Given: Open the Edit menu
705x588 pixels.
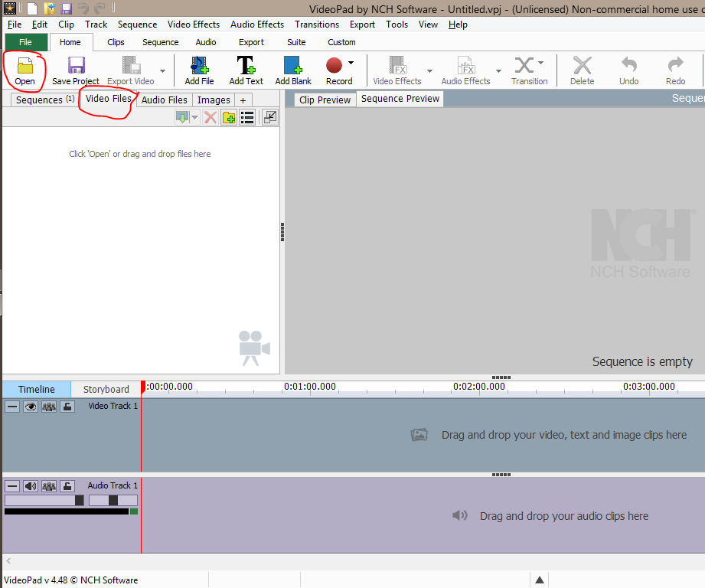Looking at the screenshot, I should [40, 24].
